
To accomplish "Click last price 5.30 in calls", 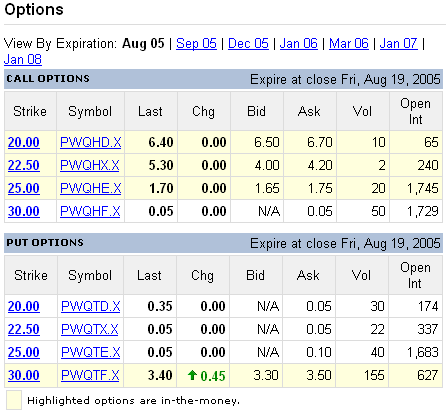I will click(x=161, y=165).
